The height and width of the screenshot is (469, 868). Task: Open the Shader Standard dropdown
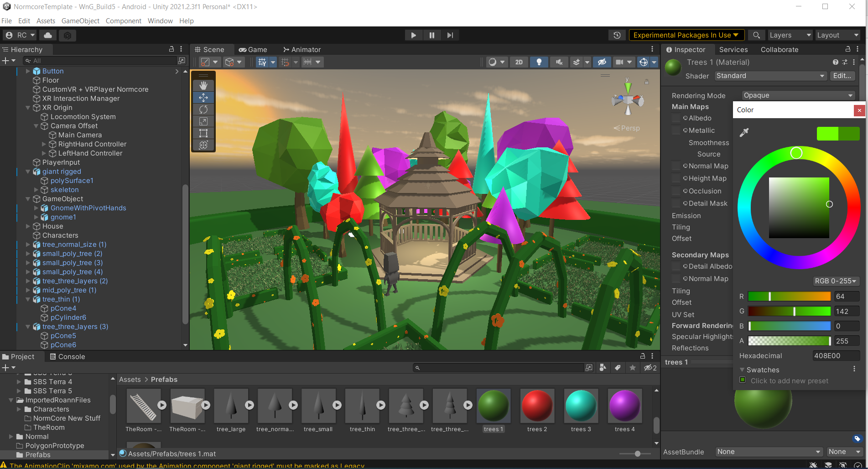[770, 76]
